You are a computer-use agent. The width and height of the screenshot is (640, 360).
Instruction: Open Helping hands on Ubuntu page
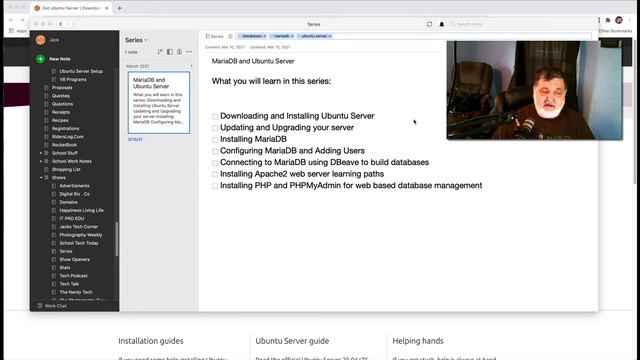(x=418, y=341)
